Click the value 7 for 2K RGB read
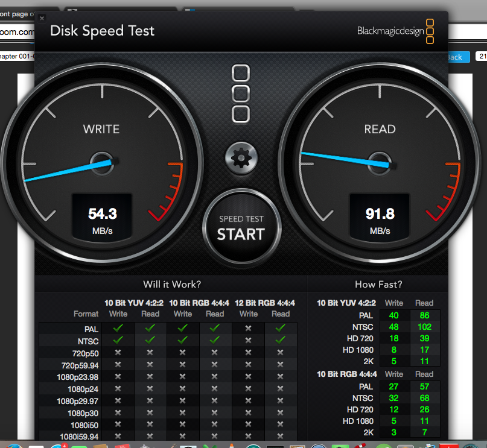487x448 pixels. [424, 432]
